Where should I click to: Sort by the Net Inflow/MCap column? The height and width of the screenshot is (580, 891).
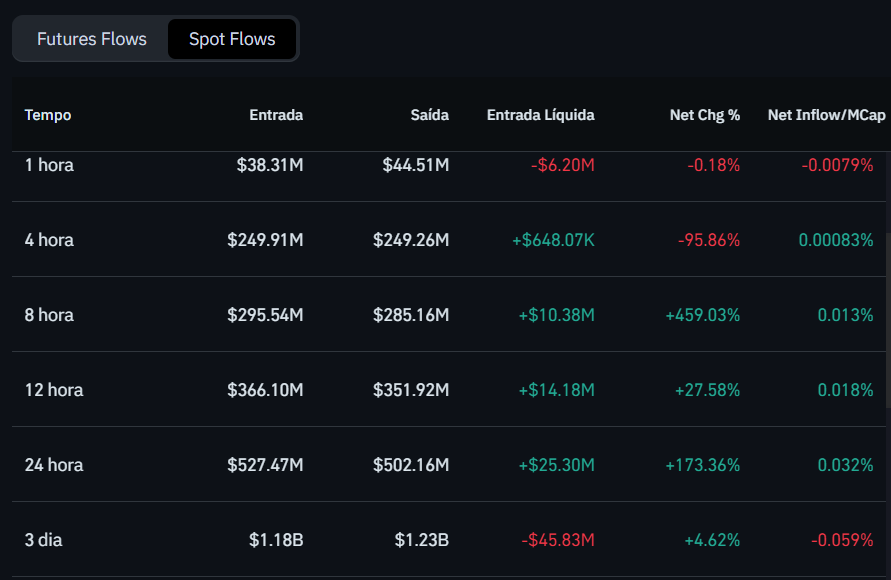(x=826, y=115)
